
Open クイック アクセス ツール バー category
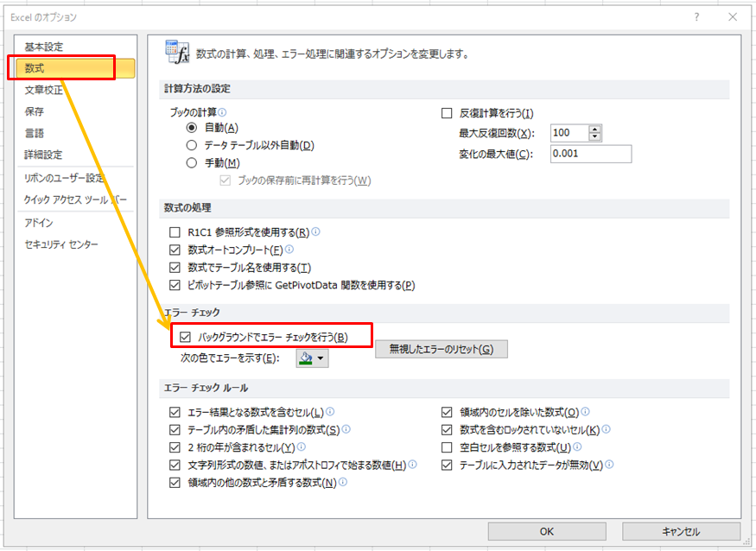click(74, 199)
